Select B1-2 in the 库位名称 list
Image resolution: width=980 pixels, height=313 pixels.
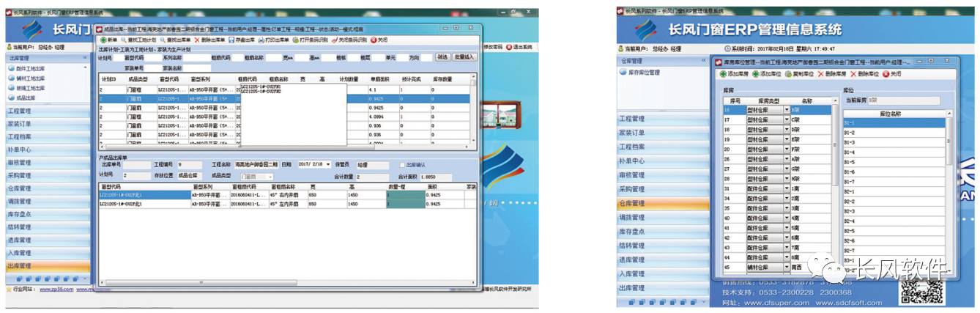pos(850,133)
